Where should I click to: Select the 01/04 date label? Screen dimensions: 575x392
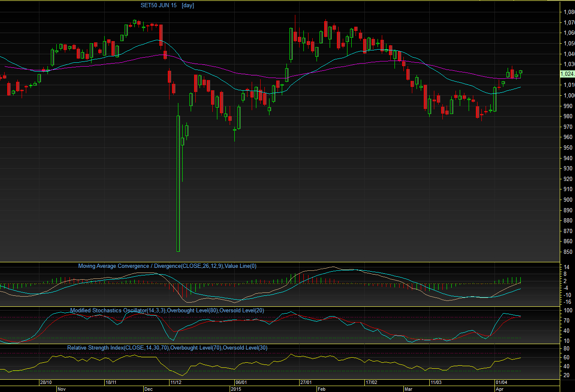[501, 383]
